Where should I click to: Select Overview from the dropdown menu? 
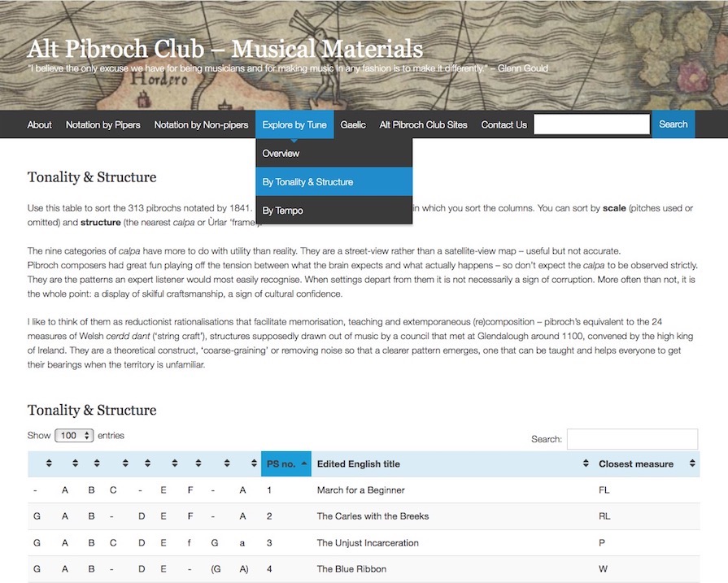coord(281,154)
